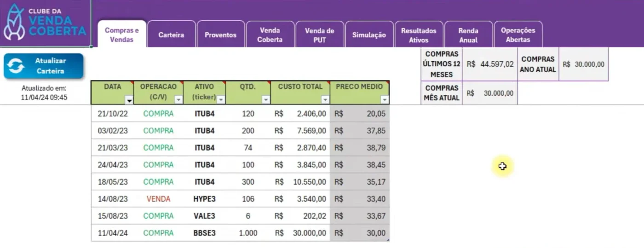Screen dimensions: 644x248
Task: Open the DATA column filter dropdown
Action: point(129,100)
